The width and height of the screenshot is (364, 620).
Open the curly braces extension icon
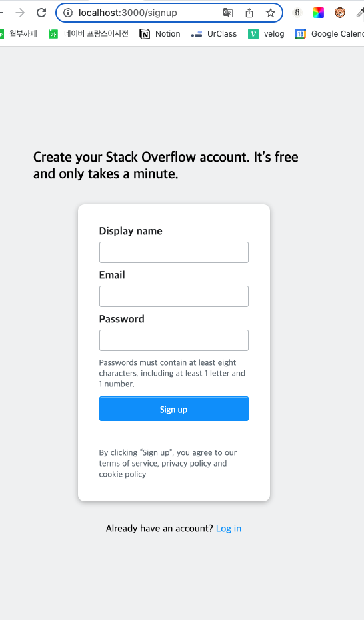click(297, 13)
